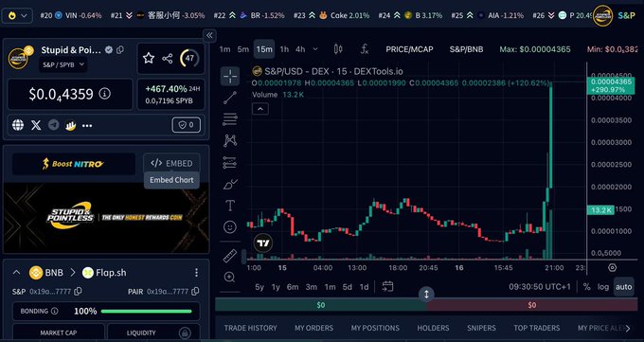Select the brush drawing tool
644x342 pixels.
230,184
